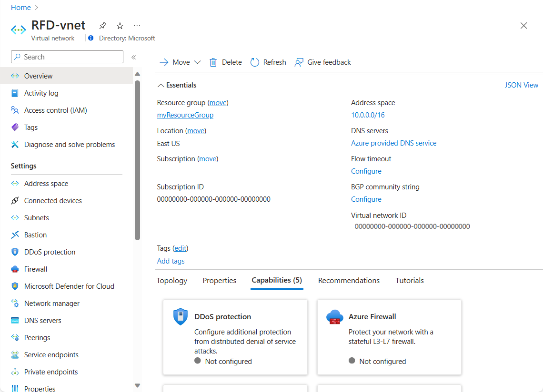Click the sidebar Search field
543x392 pixels.
click(x=67, y=57)
